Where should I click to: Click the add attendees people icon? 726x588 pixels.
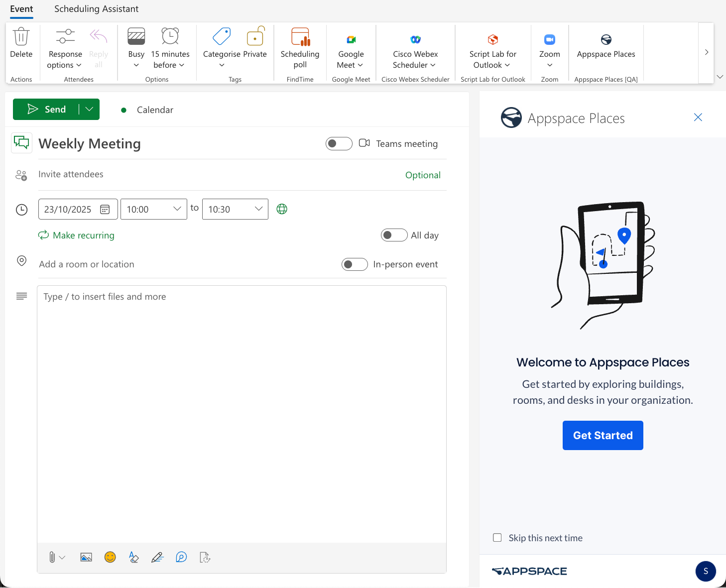coord(21,175)
